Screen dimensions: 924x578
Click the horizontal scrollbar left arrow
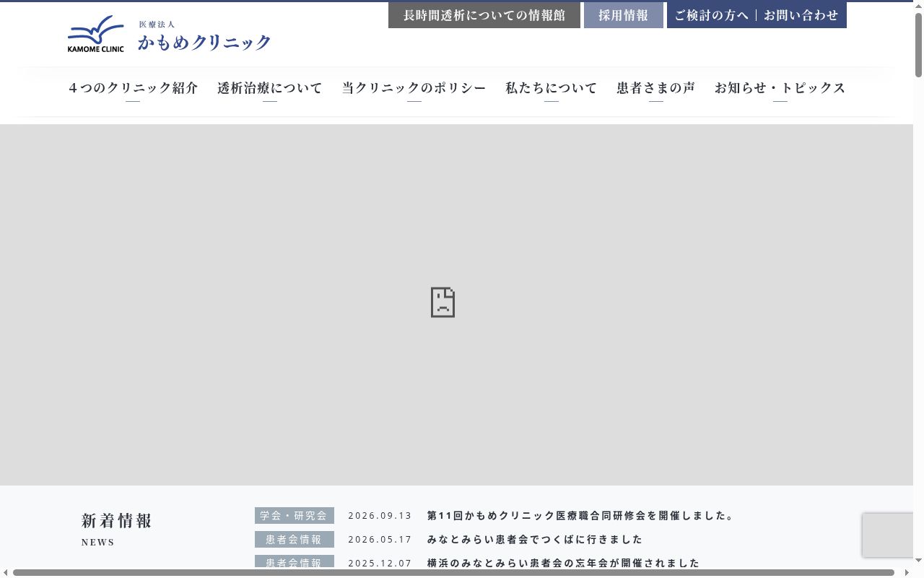pos(5,573)
